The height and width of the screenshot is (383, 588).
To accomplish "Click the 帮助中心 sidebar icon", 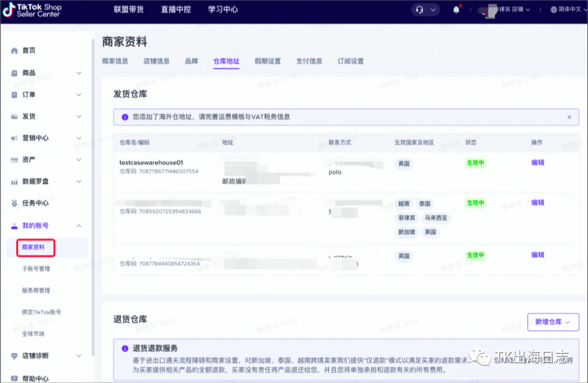I will coord(14,379).
